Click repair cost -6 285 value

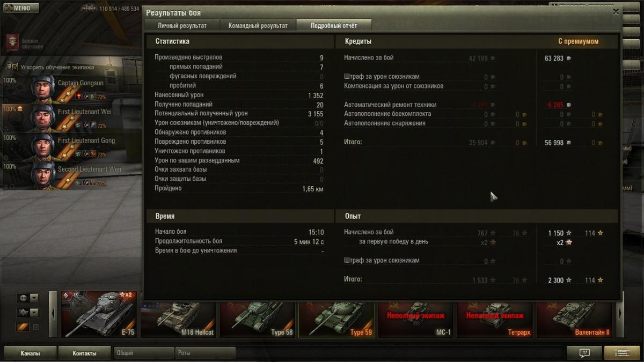[555, 105]
